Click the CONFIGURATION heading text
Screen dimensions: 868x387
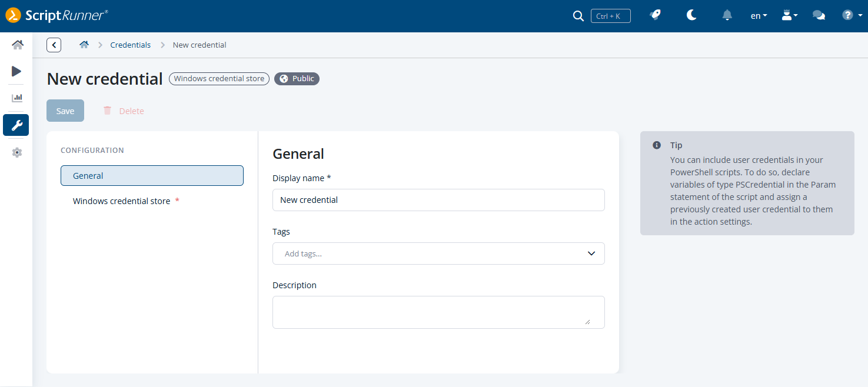(x=92, y=151)
